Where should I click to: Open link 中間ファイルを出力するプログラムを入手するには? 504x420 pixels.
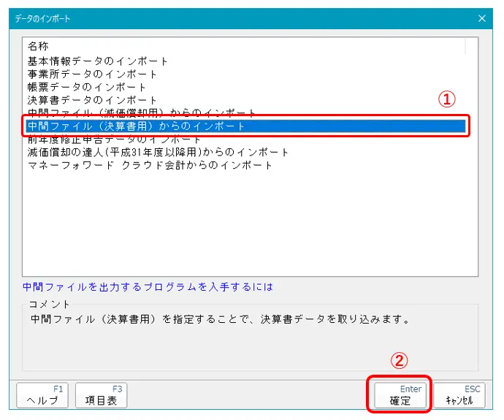pos(148,287)
